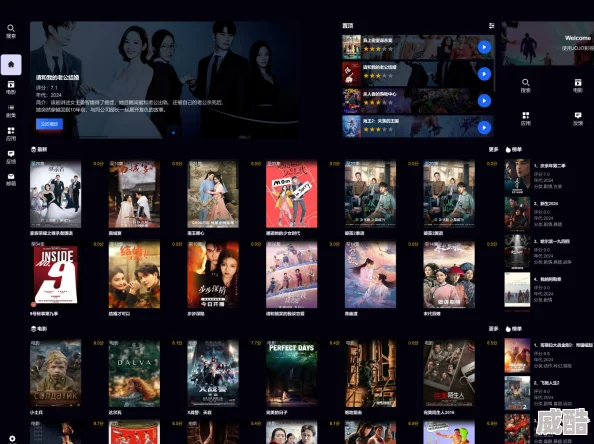The width and height of the screenshot is (594, 444).
Task: Open 'More' link for the movies row
Action: (x=493, y=329)
